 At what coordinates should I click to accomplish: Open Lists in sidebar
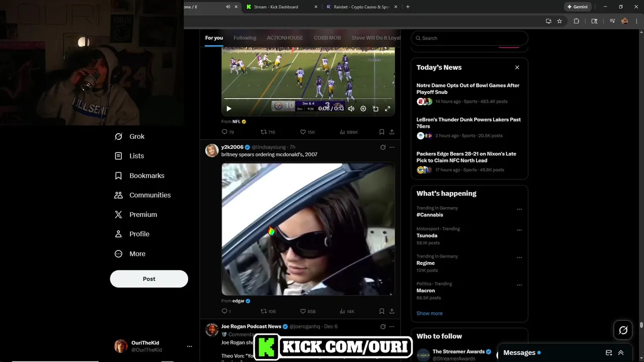coord(129,156)
